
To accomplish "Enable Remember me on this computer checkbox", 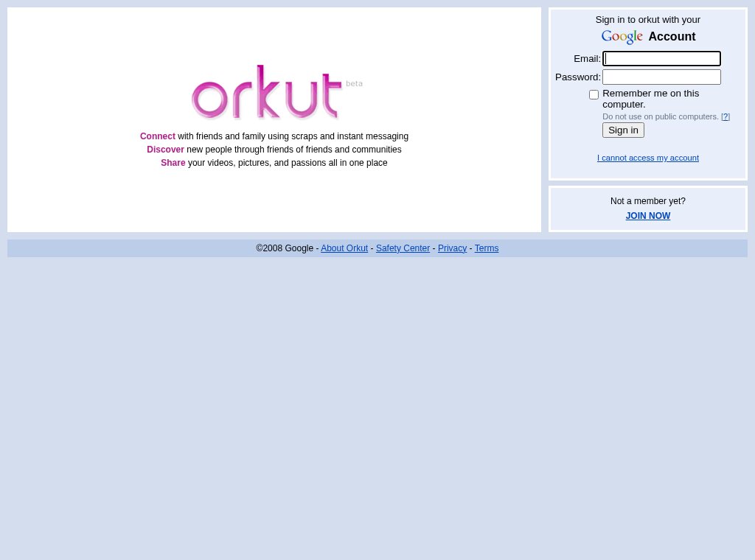I will pos(594,95).
